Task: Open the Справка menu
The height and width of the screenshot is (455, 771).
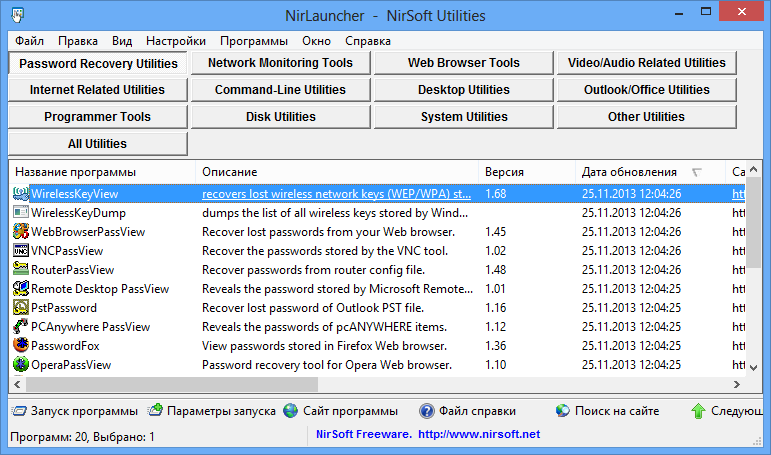Action: [368, 41]
